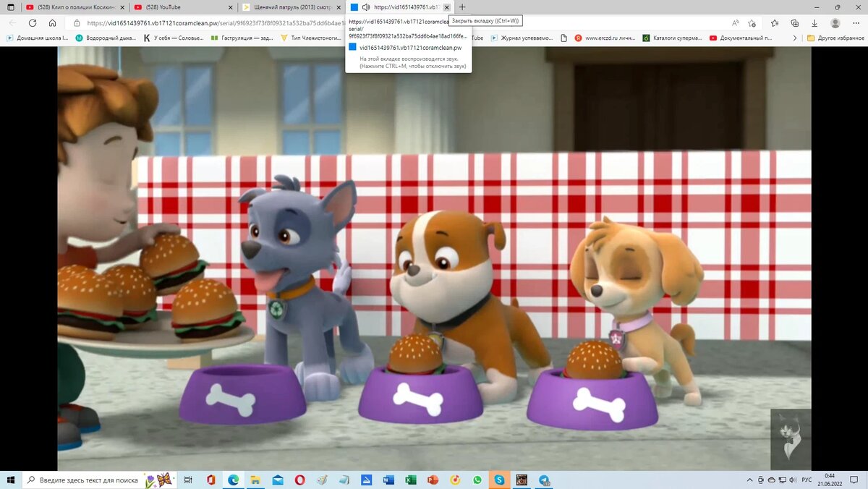This screenshot has width=868, height=489.
Task: Open Microsoft Edge taskbar icon
Action: pyautogui.click(x=233, y=480)
